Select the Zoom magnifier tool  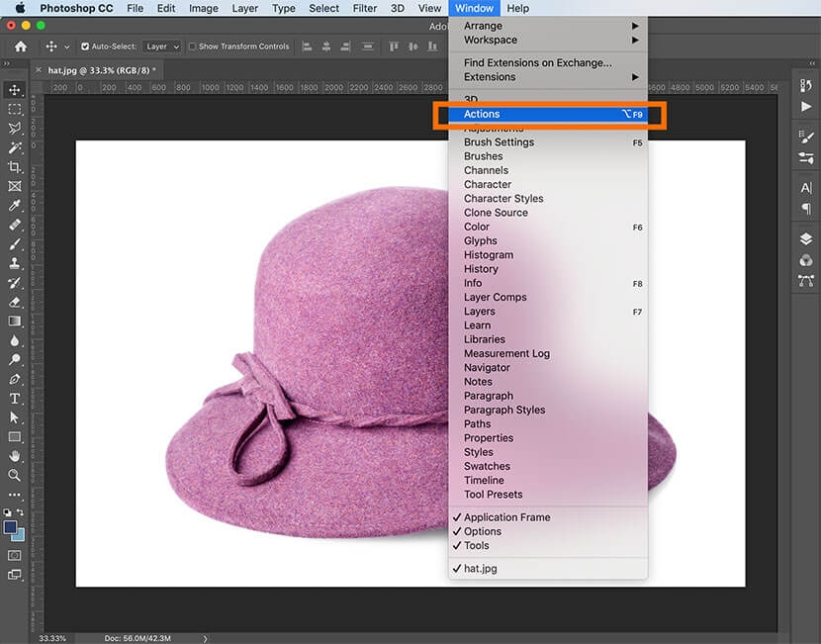click(15, 476)
